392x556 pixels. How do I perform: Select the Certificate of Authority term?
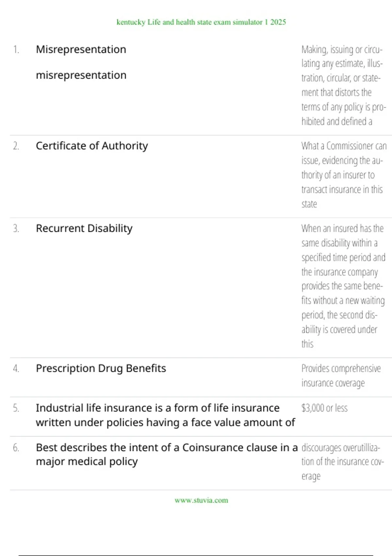click(x=92, y=146)
